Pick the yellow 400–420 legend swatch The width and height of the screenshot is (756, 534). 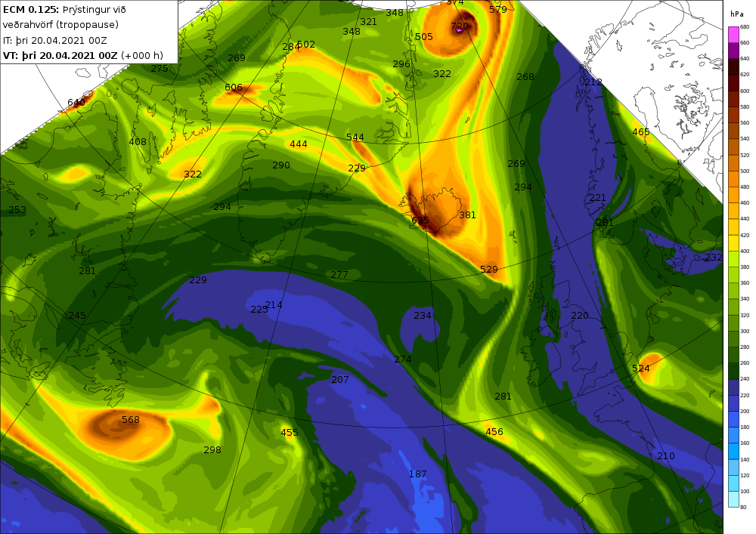click(733, 243)
